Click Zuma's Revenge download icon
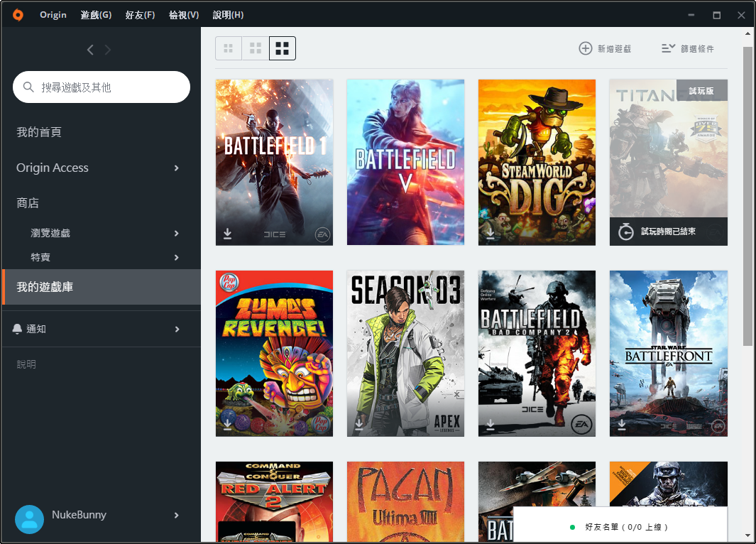The height and width of the screenshot is (544, 756). (228, 425)
